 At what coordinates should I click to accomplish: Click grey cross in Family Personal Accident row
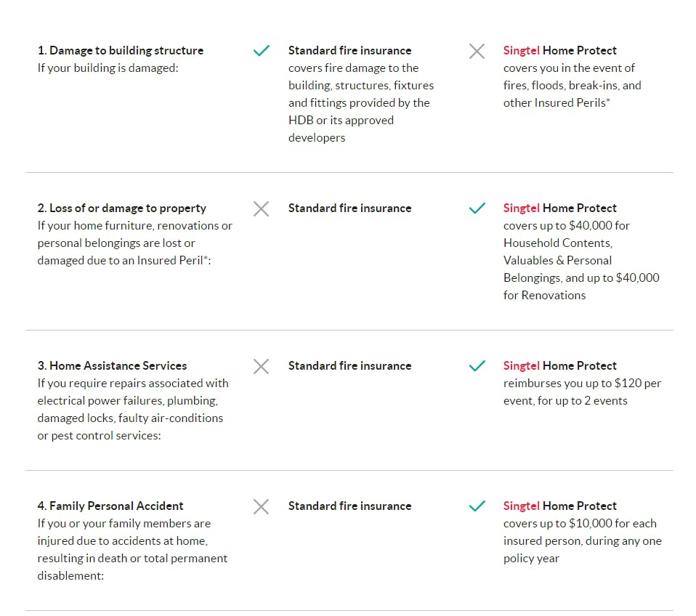(x=261, y=506)
